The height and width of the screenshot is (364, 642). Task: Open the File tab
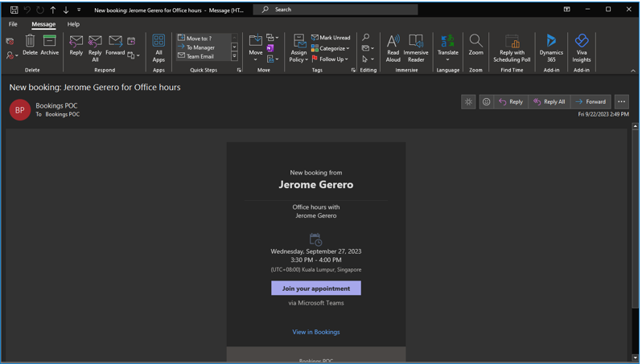pyautogui.click(x=13, y=24)
